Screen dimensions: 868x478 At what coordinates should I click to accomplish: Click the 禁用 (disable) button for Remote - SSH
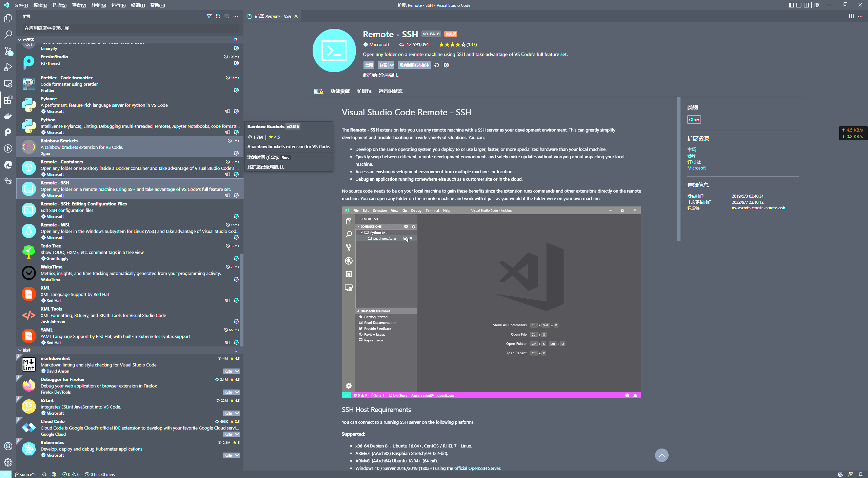(x=369, y=65)
